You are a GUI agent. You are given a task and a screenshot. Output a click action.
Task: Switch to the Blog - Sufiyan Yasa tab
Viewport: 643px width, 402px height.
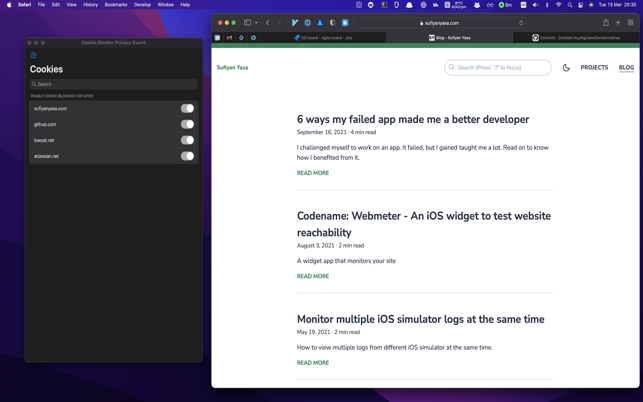pyautogui.click(x=449, y=38)
